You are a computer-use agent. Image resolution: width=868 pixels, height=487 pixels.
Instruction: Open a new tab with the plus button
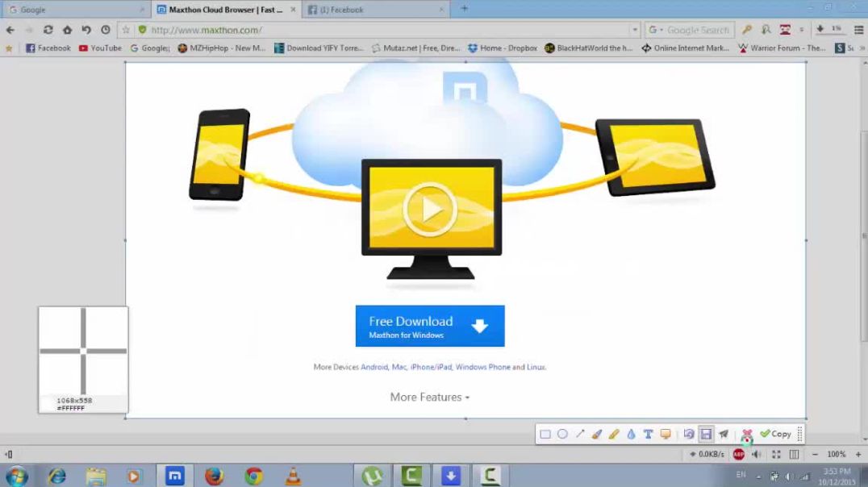click(x=465, y=8)
